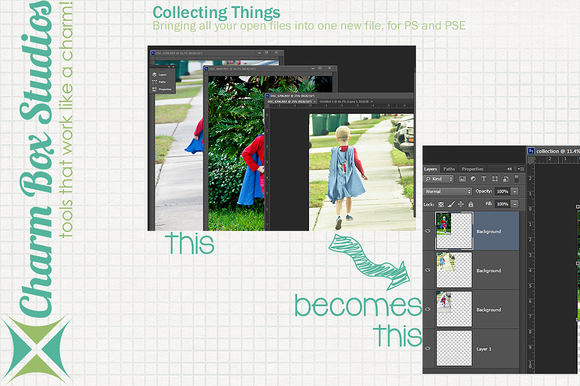Filter layers by smart objects icon
Image resolution: width=580 pixels, height=386 pixels.
click(x=505, y=179)
